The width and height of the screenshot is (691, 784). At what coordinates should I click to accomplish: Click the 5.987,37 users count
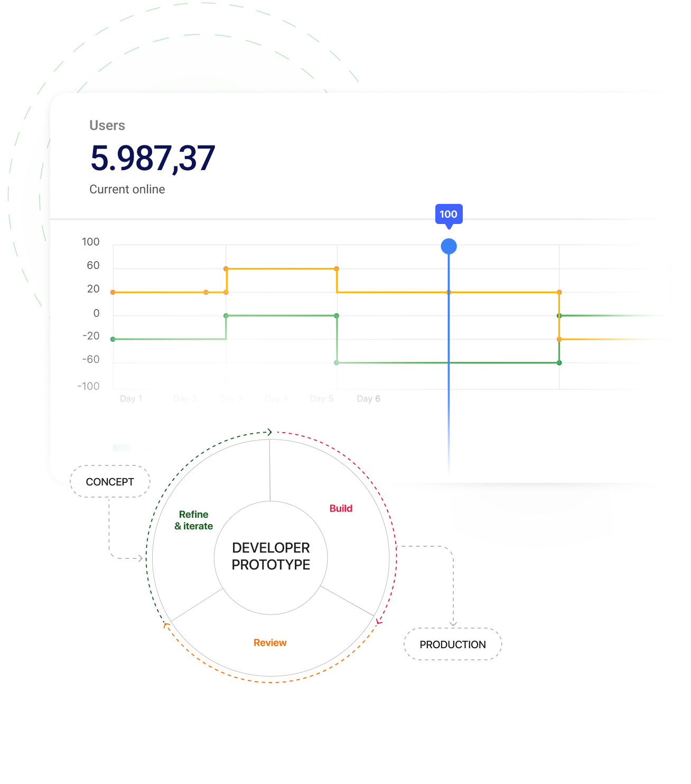pyautogui.click(x=153, y=158)
